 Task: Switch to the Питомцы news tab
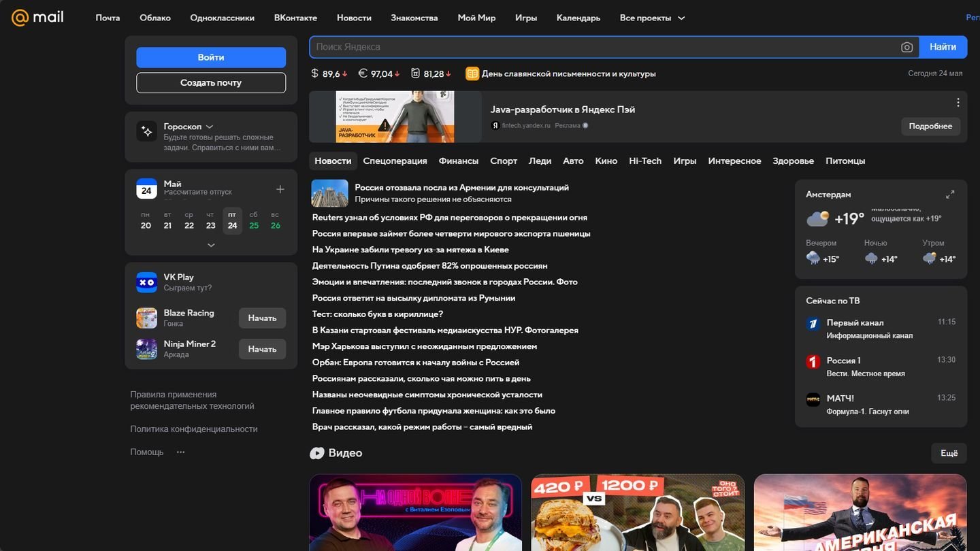click(845, 161)
